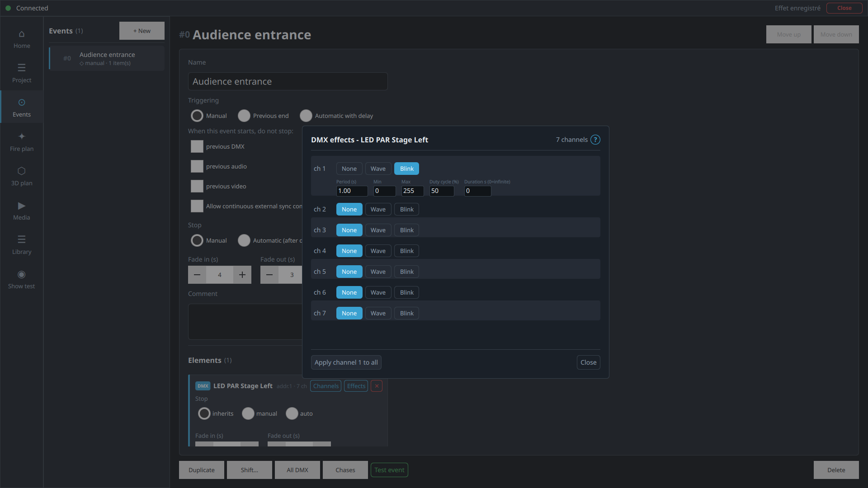Select Audience entrance event in list

click(107, 58)
